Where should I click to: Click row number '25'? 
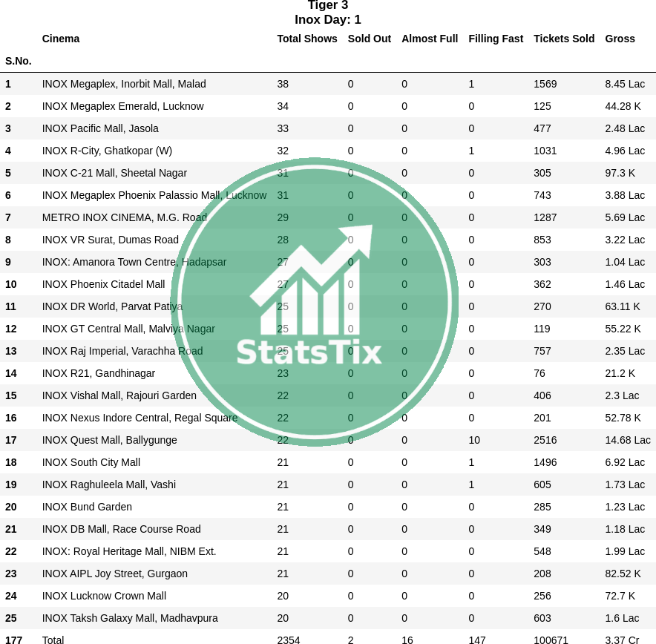pyautogui.click(x=11, y=618)
